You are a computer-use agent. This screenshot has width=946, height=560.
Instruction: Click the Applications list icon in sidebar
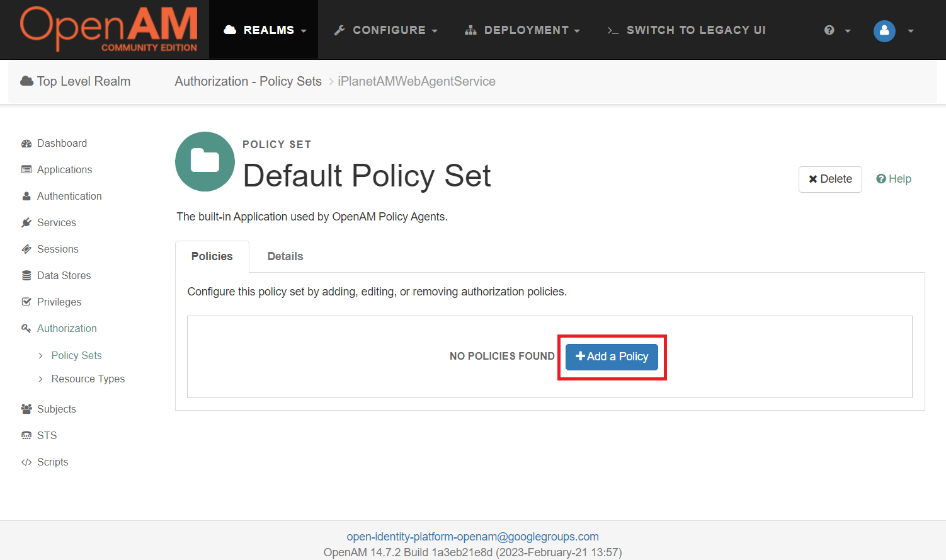[x=26, y=170]
